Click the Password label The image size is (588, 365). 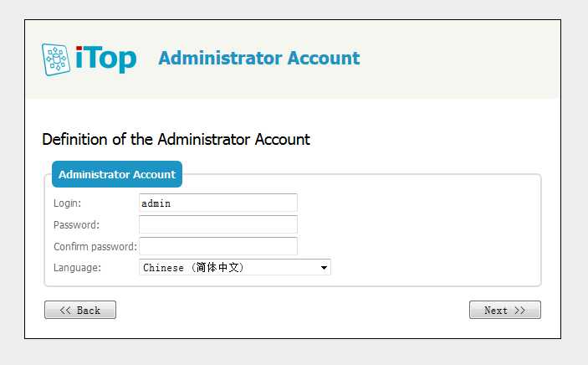(x=76, y=225)
